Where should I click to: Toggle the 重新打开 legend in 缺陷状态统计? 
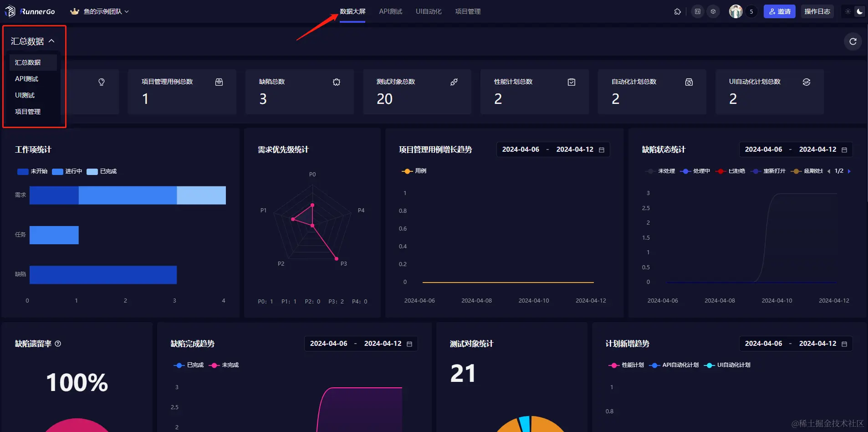(768, 171)
